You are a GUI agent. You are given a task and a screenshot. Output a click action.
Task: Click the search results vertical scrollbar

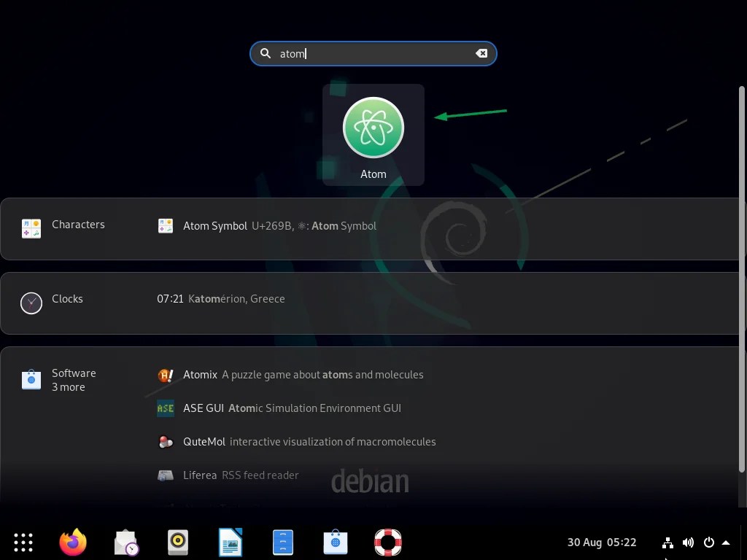(741, 279)
